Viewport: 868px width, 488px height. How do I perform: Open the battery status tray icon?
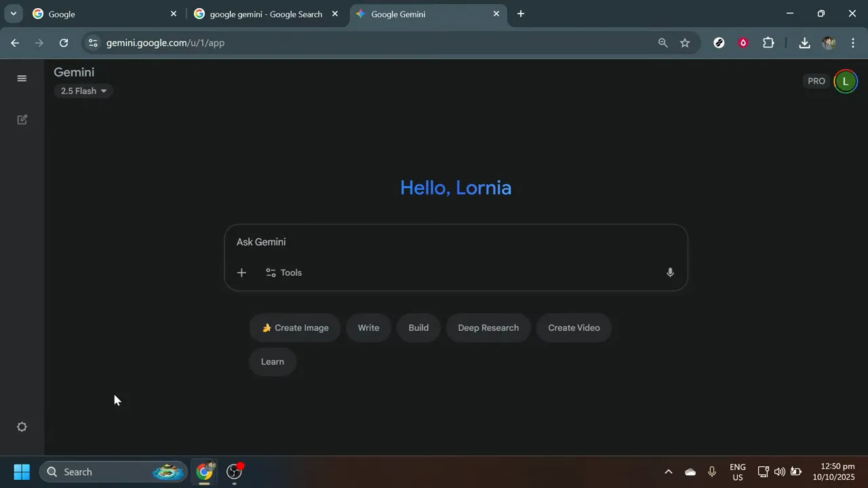tap(796, 472)
